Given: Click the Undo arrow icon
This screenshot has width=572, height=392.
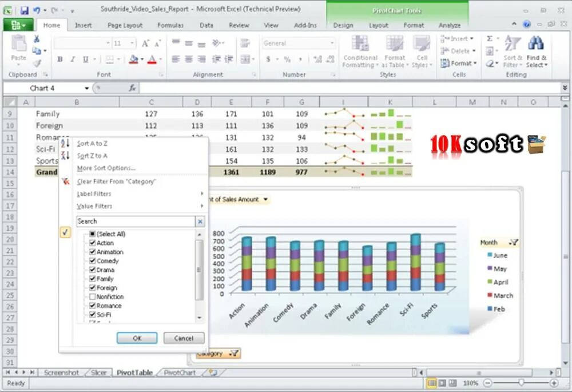Looking at the screenshot, I should pyautogui.click(x=37, y=10).
